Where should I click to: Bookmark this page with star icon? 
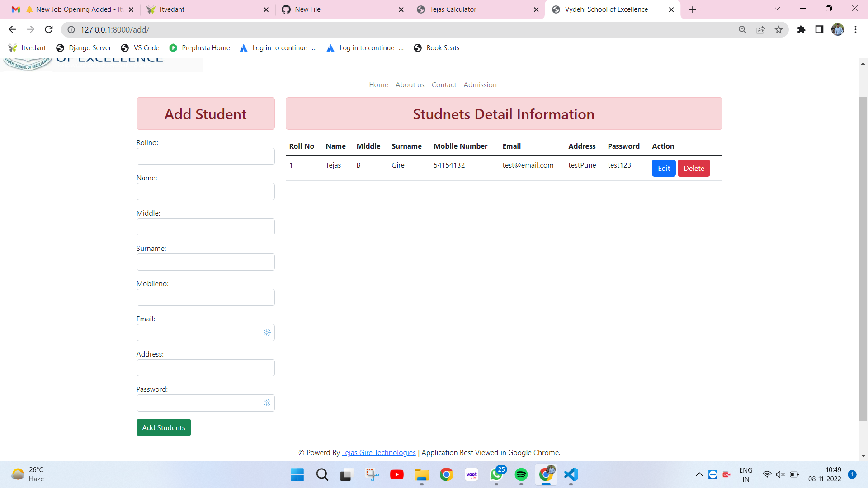pyautogui.click(x=778, y=29)
